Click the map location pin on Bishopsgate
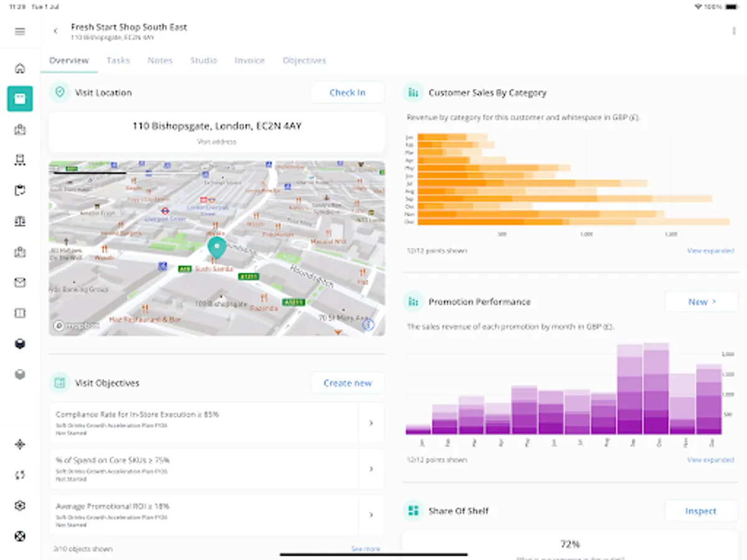The image size is (747, 560). pyautogui.click(x=216, y=246)
